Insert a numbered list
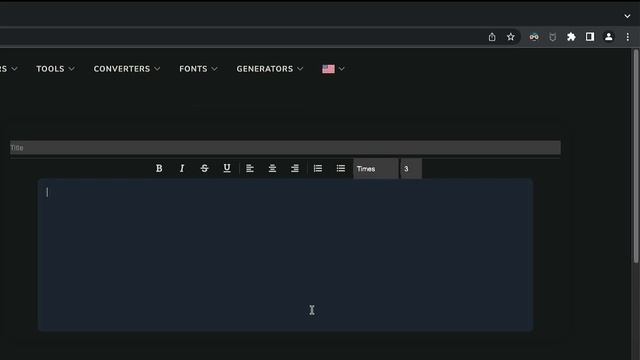The image size is (640, 360). (x=318, y=168)
